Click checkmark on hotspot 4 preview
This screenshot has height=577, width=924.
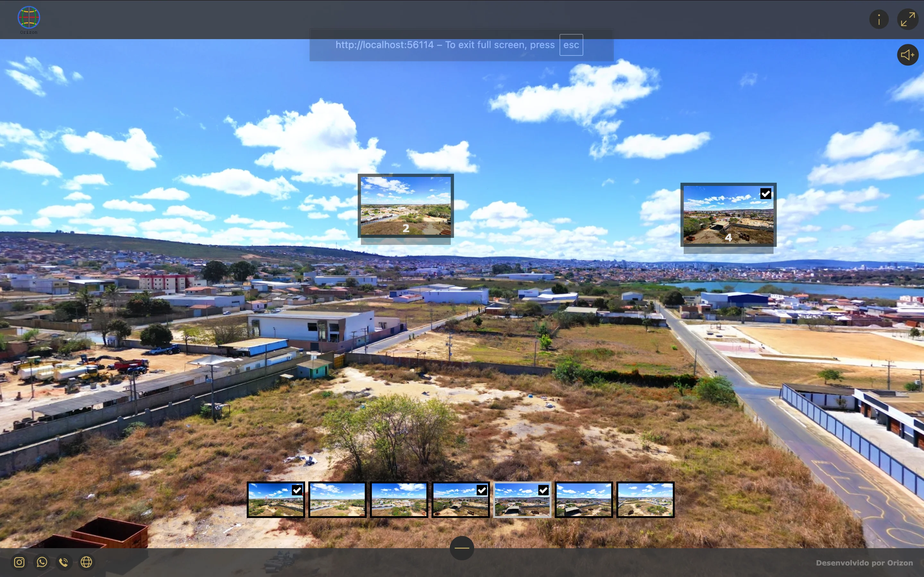[766, 194]
